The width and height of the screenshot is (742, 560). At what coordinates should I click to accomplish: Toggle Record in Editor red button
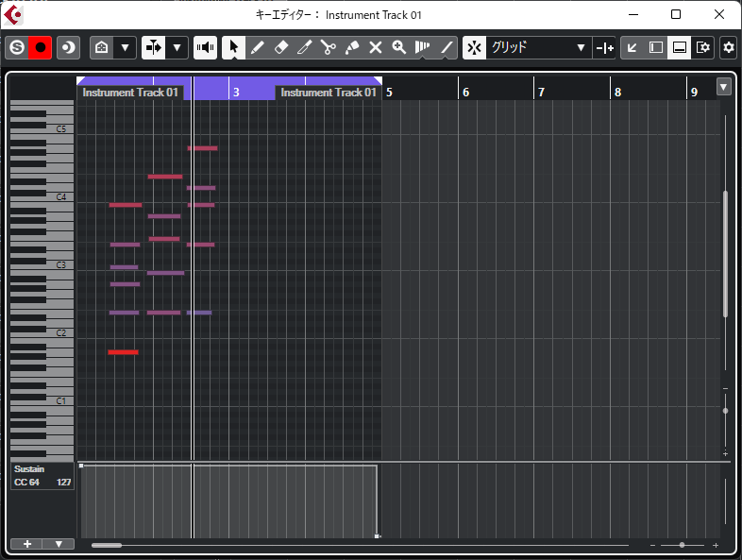(41, 47)
